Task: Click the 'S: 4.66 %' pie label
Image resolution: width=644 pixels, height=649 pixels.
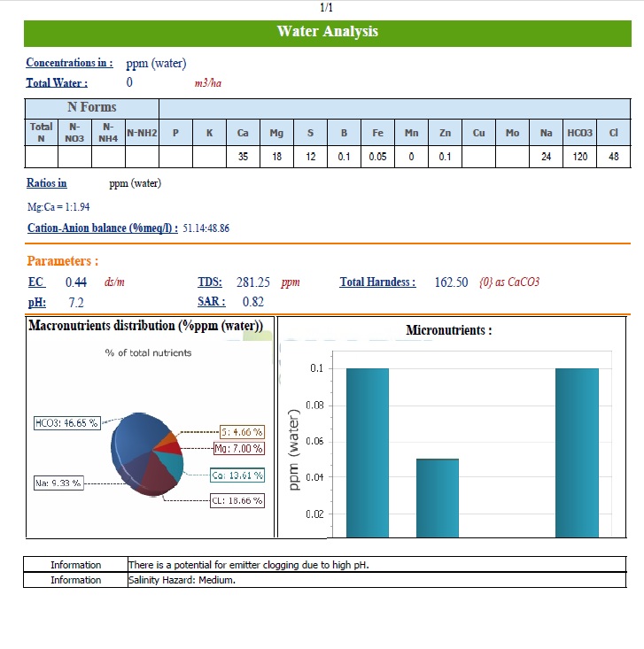Action: pos(242,432)
